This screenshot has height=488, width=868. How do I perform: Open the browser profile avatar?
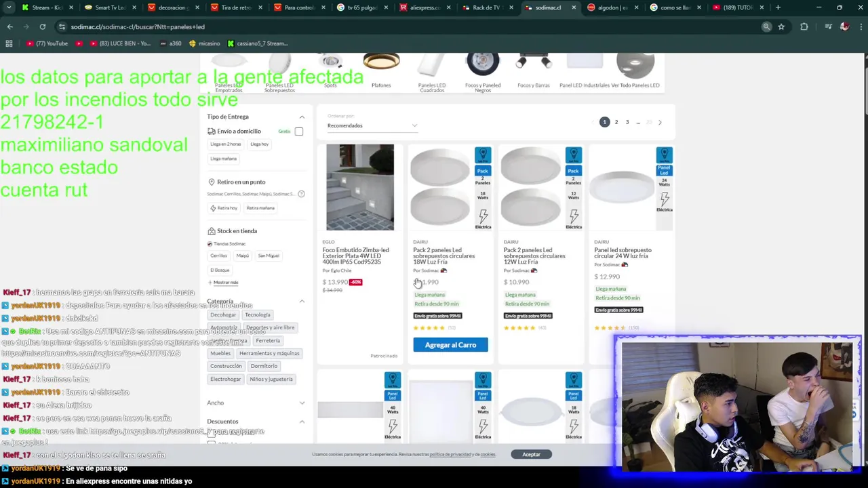[844, 26]
